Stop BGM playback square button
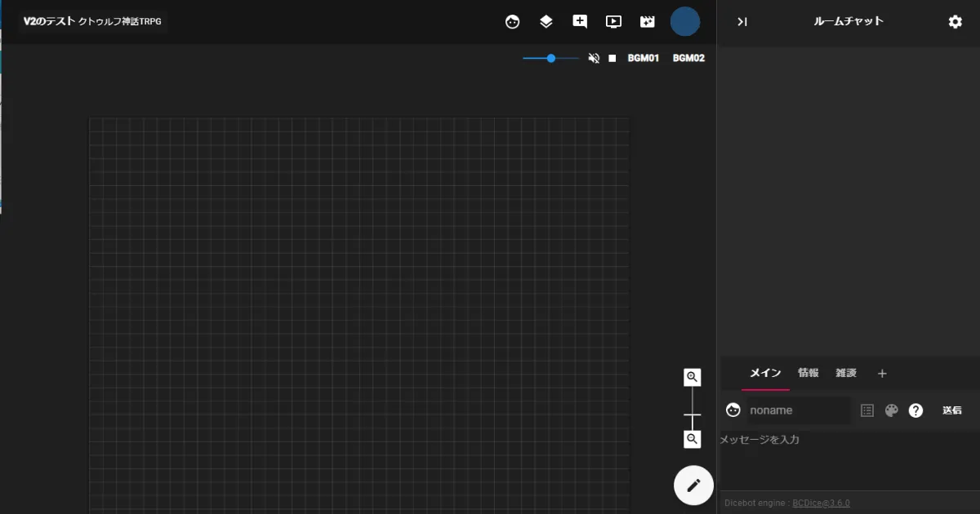Image resolution: width=980 pixels, height=514 pixels. [x=612, y=59]
